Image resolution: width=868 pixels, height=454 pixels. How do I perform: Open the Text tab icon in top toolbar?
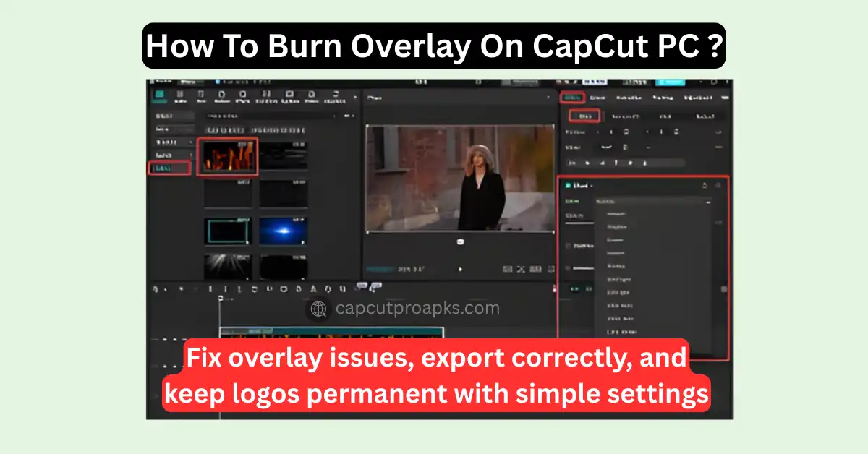200,96
